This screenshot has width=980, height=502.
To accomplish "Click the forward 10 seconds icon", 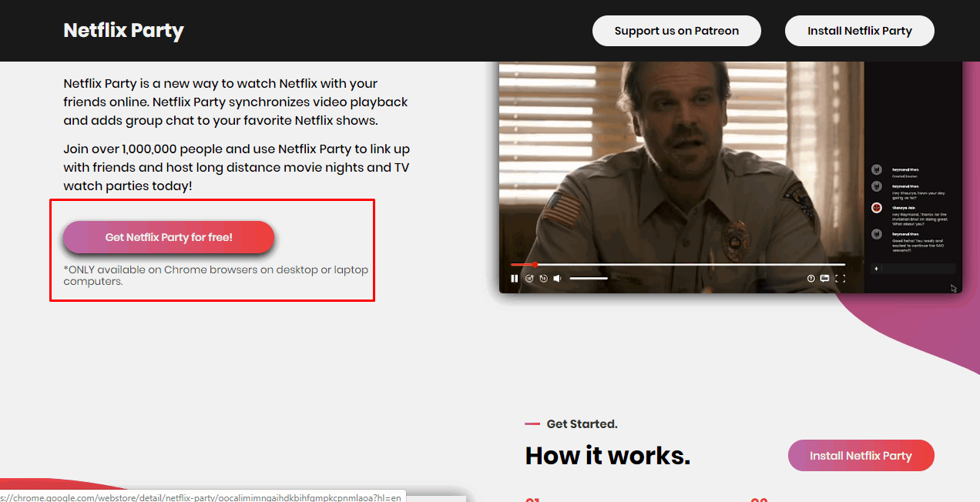I will point(543,279).
